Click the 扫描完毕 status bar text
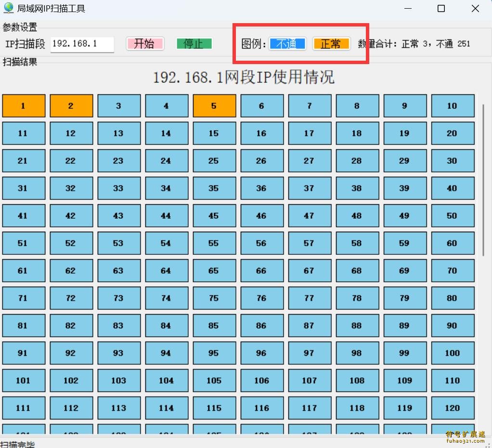The image size is (492, 448). [x=17, y=444]
